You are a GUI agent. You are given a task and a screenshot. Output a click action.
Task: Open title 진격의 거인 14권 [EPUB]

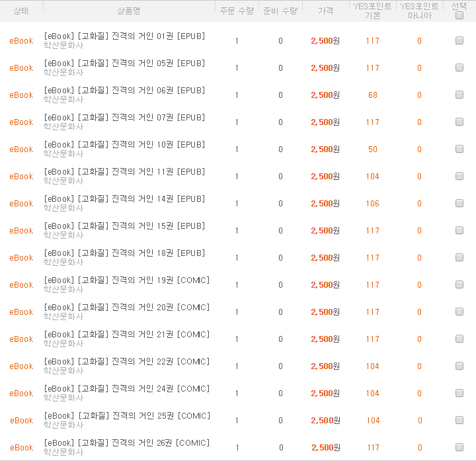click(124, 198)
